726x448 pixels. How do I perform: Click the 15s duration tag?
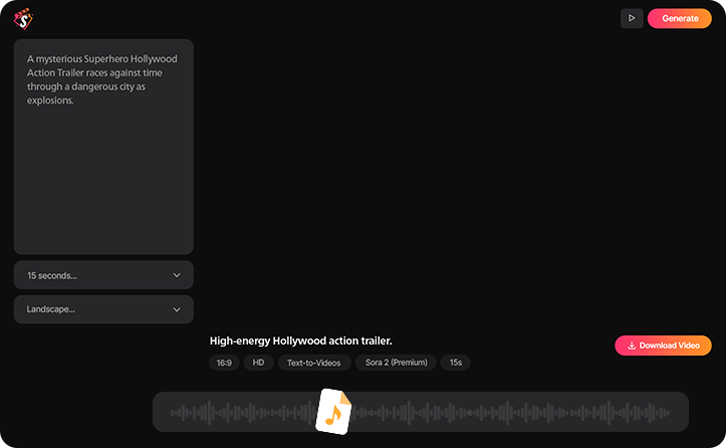coord(456,362)
